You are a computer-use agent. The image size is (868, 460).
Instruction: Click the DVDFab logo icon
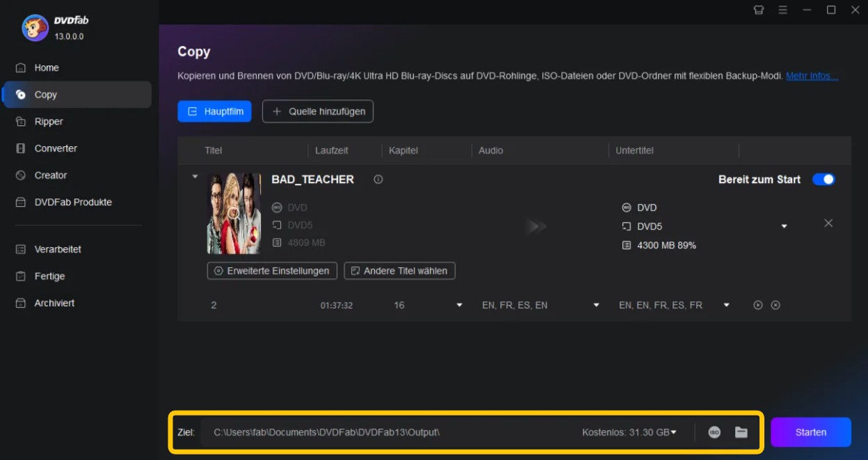click(x=35, y=28)
